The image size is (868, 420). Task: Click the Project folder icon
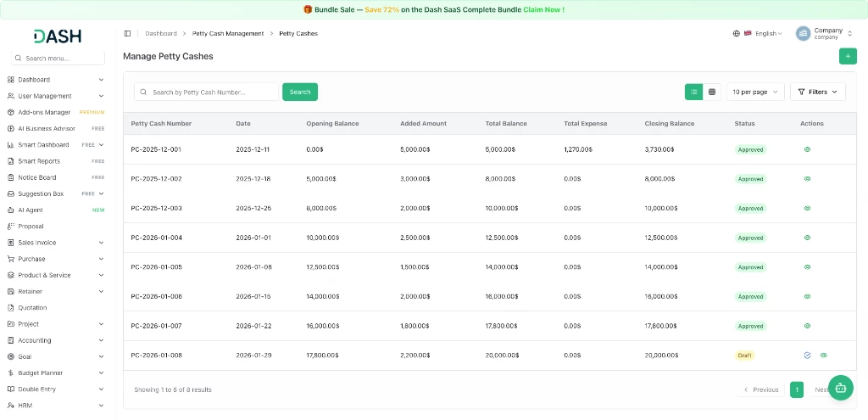(10, 324)
